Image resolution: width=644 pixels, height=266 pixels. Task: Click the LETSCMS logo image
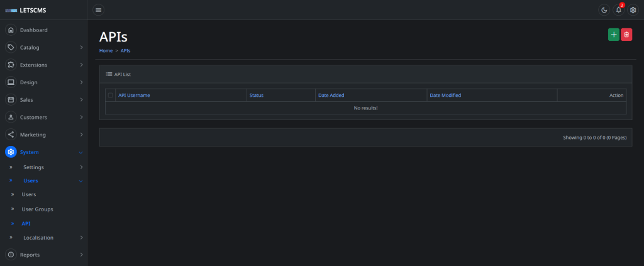coord(11,11)
